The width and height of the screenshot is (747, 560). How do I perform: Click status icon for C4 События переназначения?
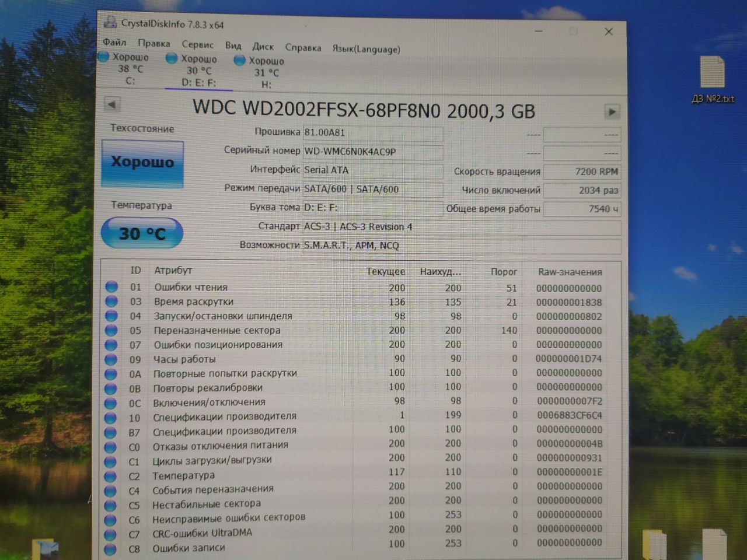[x=110, y=491]
